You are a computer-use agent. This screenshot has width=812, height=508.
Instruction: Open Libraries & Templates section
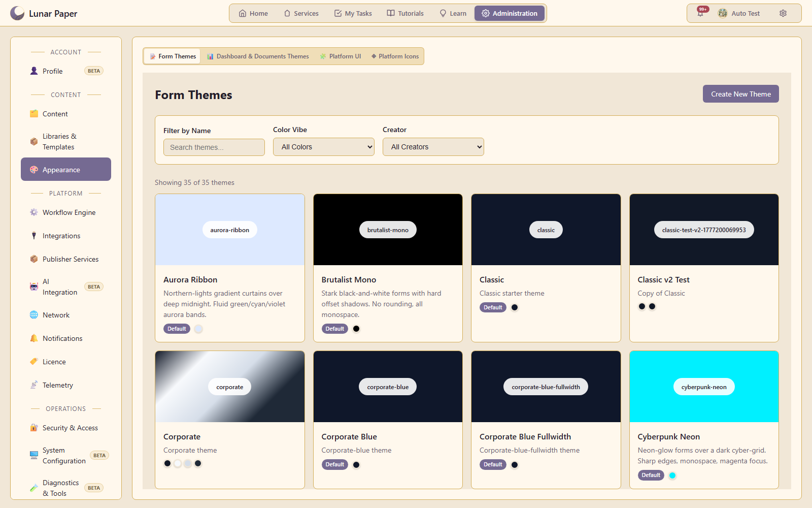pyautogui.click(x=66, y=142)
